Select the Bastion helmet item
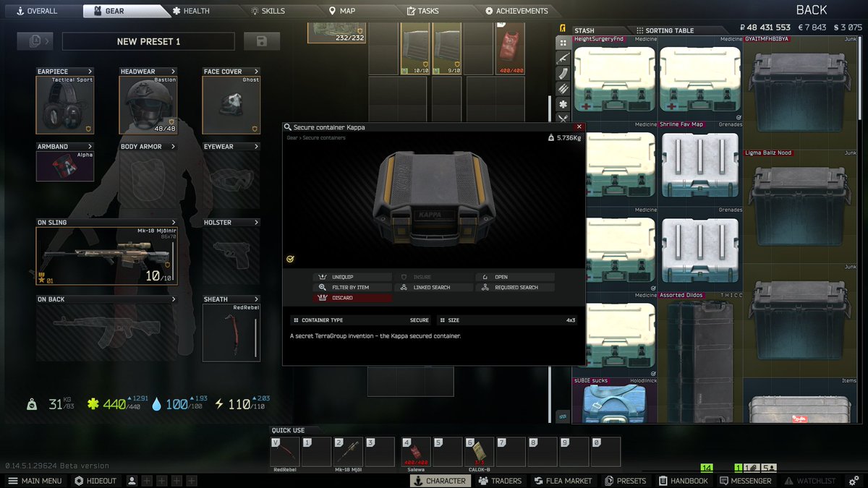Image resolution: width=868 pixels, height=488 pixels. [x=148, y=105]
